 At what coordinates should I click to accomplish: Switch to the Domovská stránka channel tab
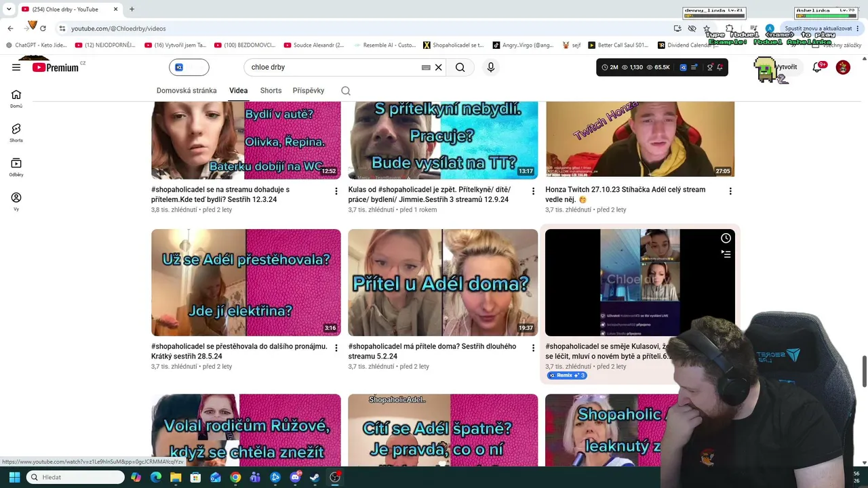[186, 91]
